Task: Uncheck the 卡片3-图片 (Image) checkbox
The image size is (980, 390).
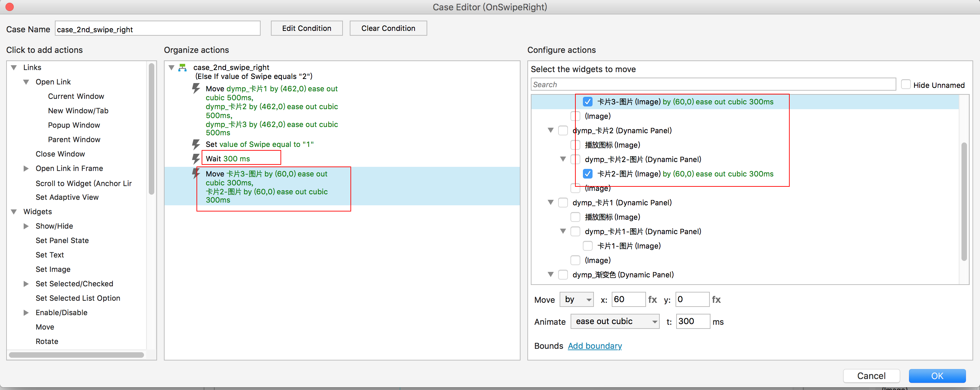Action: coord(587,102)
